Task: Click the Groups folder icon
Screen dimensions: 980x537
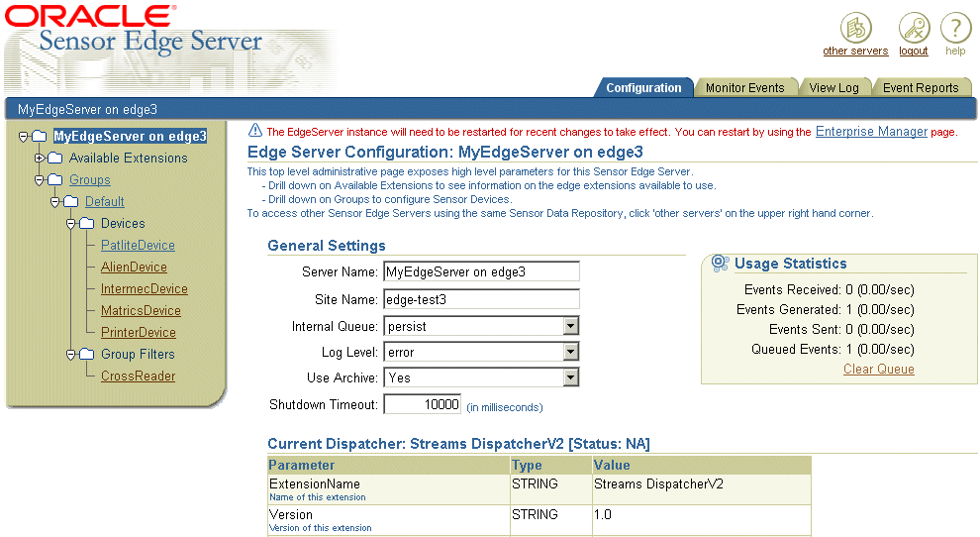Action: [55, 179]
